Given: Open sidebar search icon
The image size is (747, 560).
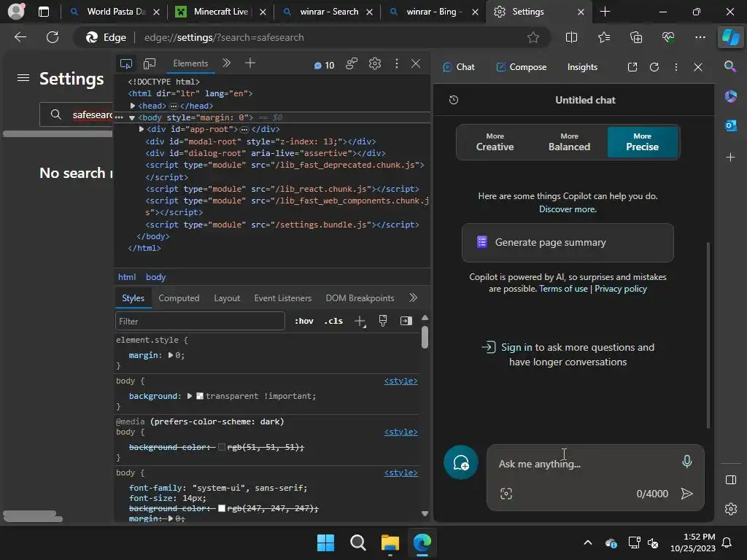Looking at the screenshot, I should point(729,66).
